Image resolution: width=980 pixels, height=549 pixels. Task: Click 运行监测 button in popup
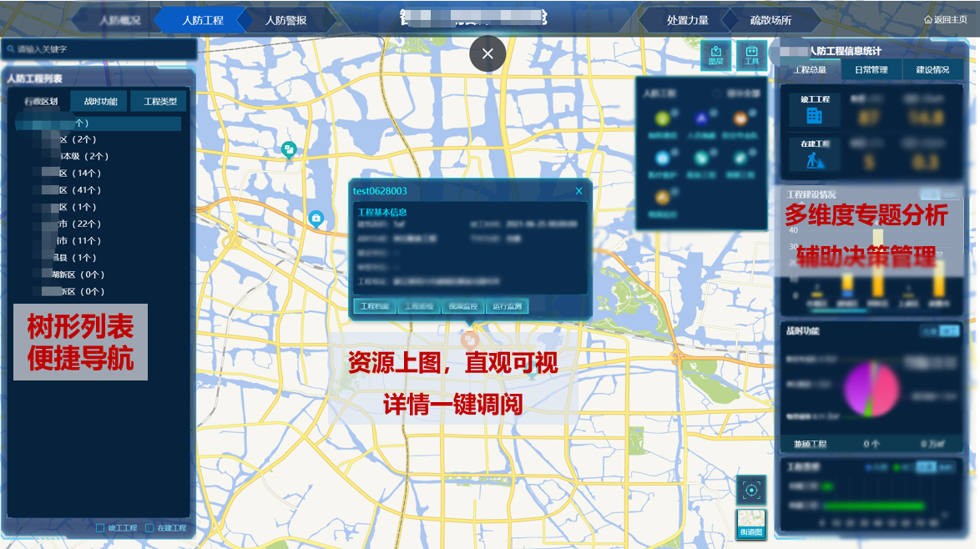(x=507, y=306)
